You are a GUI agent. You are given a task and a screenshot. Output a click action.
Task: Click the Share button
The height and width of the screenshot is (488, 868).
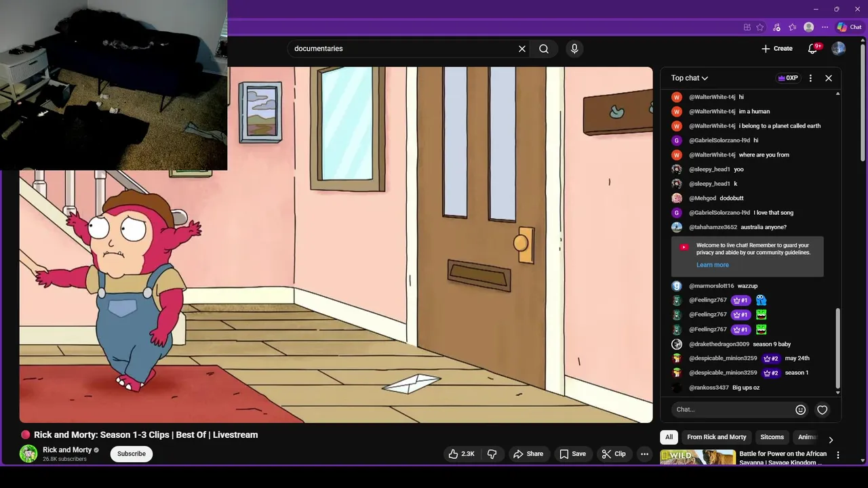click(528, 454)
